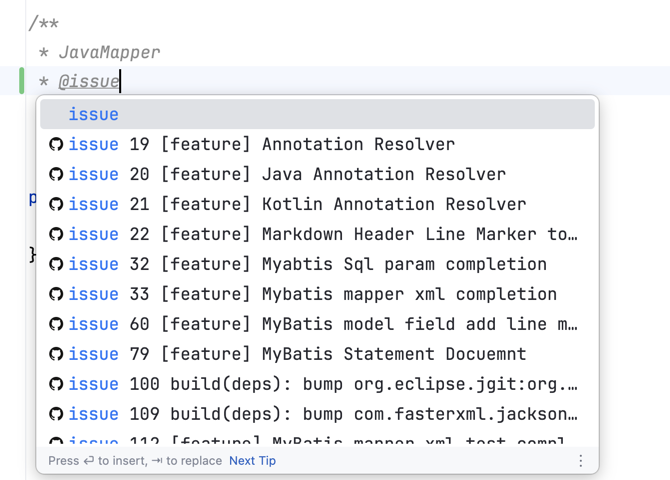Click GitHub icon beside issue 20
The width and height of the screenshot is (670, 480).
point(56,175)
